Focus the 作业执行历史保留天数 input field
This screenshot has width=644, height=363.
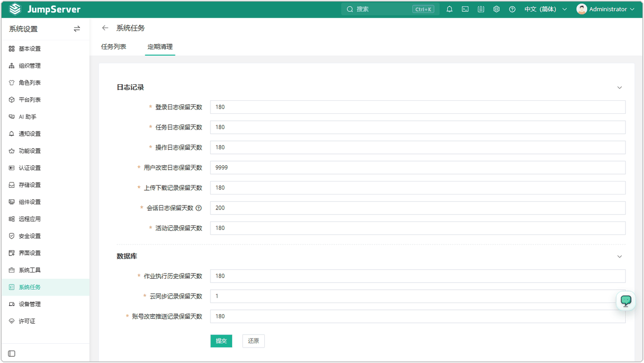click(x=418, y=276)
